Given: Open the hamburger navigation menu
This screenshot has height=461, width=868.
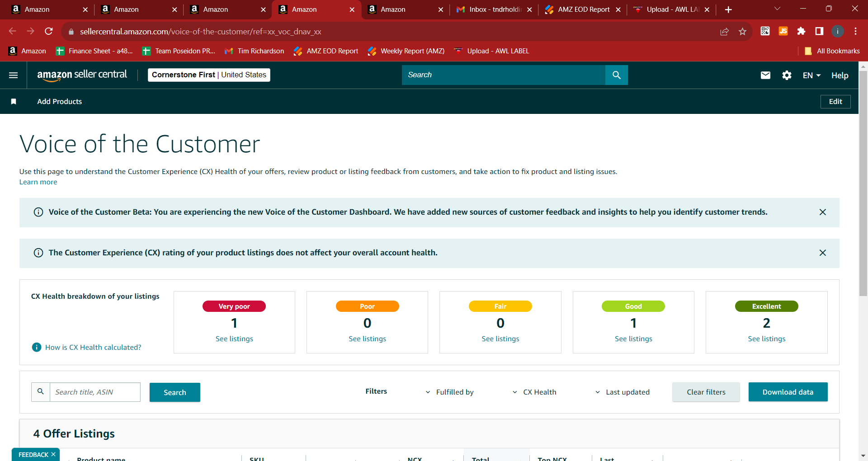Looking at the screenshot, I should point(14,75).
